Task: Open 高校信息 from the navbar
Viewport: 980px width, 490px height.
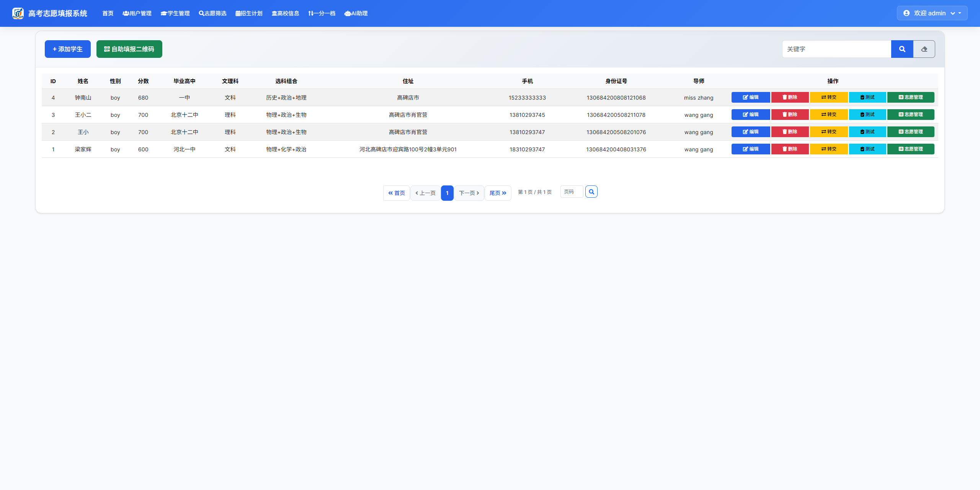Action: [x=286, y=13]
